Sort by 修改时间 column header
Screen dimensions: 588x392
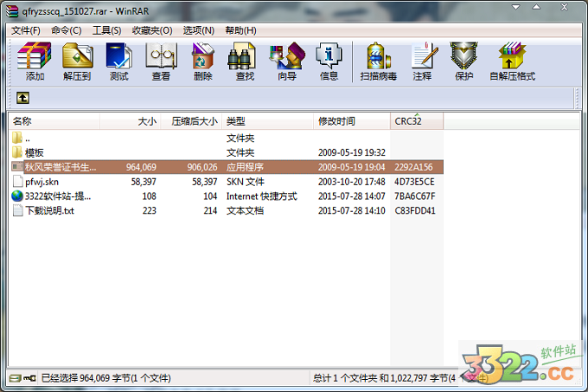pyautogui.click(x=352, y=121)
